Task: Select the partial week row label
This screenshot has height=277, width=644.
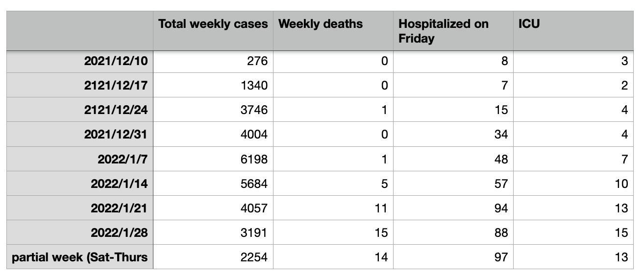Action: [x=80, y=257]
